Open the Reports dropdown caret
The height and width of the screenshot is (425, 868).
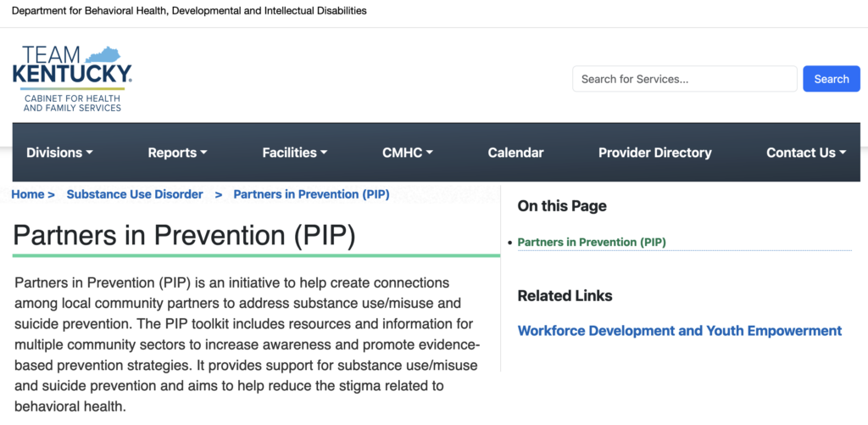(203, 153)
